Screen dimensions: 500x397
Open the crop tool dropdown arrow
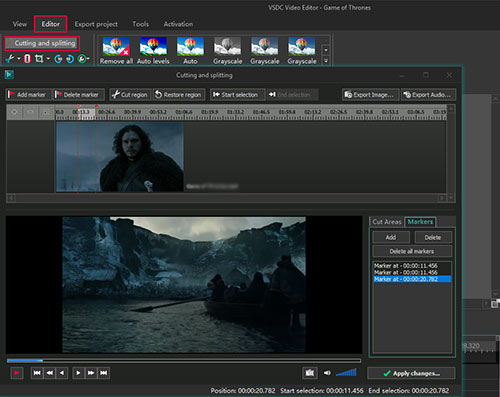[x=48, y=59]
